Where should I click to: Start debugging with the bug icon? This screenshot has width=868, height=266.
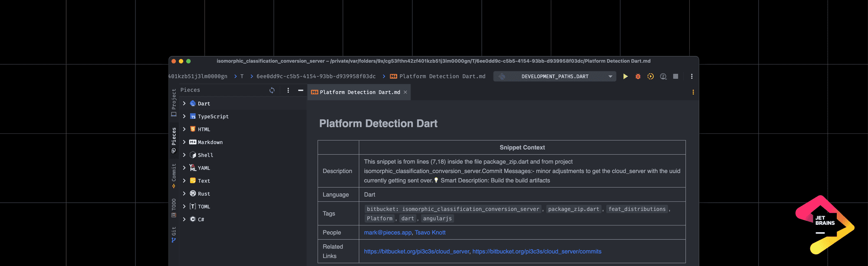(x=638, y=76)
